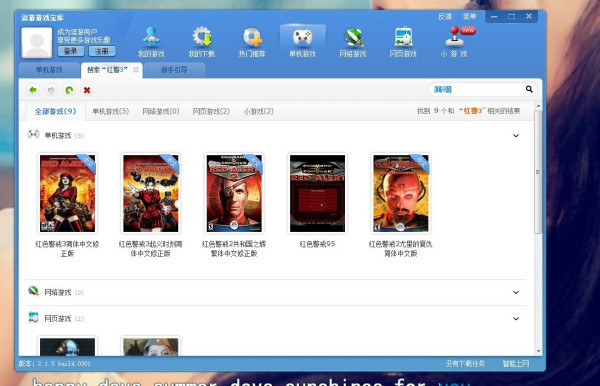Click the vertical scrollbar thumb
The height and width of the screenshot is (386, 600).
[538, 172]
